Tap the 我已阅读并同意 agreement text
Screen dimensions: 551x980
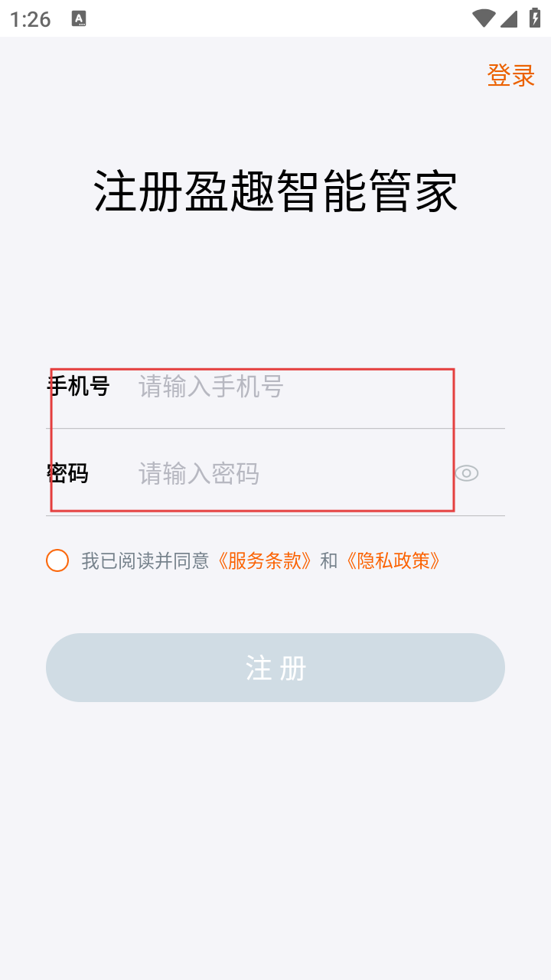(x=145, y=560)
